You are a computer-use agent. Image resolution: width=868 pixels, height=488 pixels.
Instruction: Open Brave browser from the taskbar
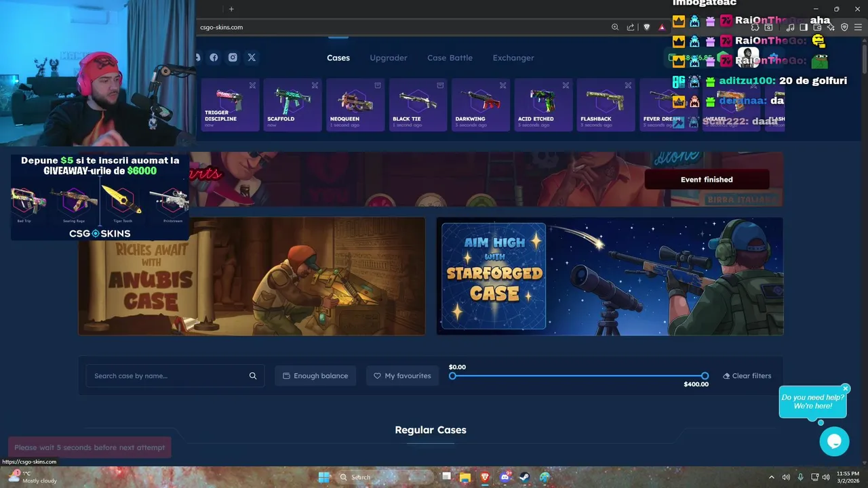coord(485,477)
